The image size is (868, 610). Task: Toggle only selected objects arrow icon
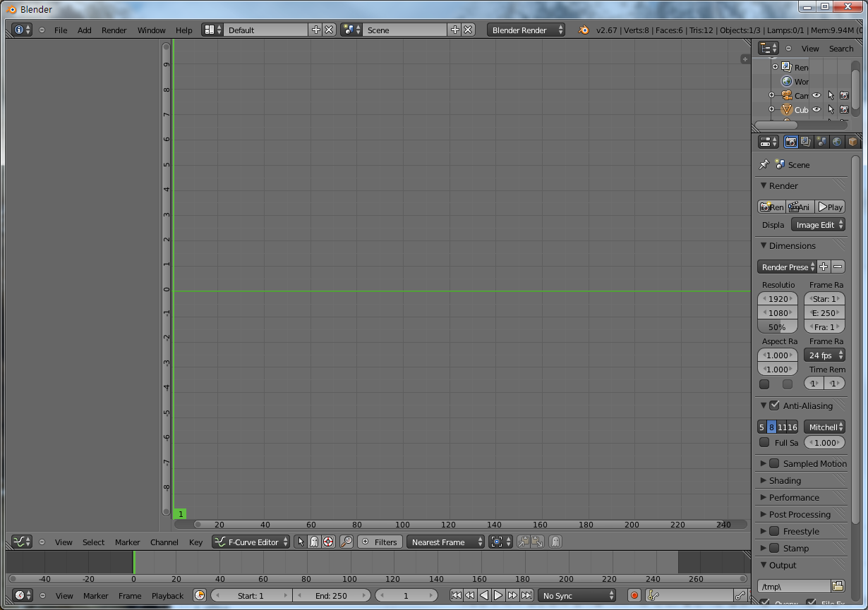point(301,542)
